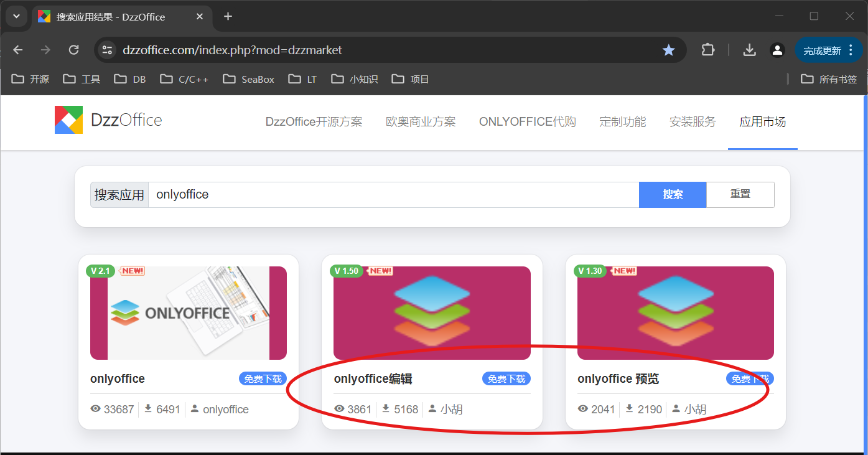Open the onlyoffice 预览 app thumbnail
Image resolution: width=868 pixels, height=455 pixels.
click(676, 313)
